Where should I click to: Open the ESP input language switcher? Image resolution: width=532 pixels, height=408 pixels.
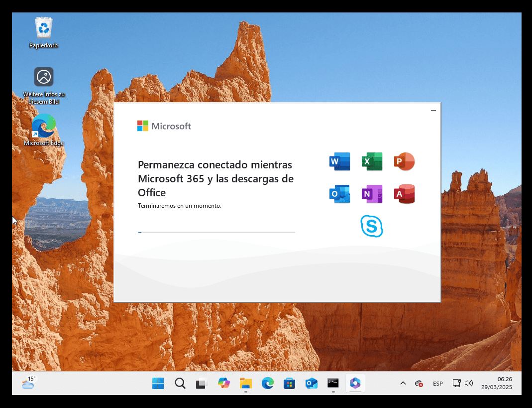pyautogui.click(x=438, y=383)
